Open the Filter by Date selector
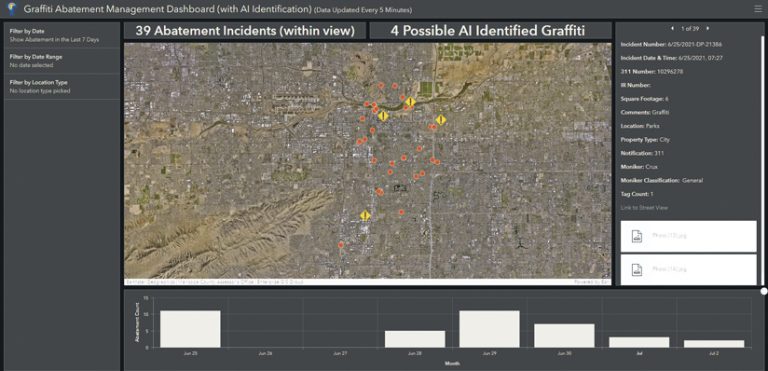768x371 pixels. [62, 35]
